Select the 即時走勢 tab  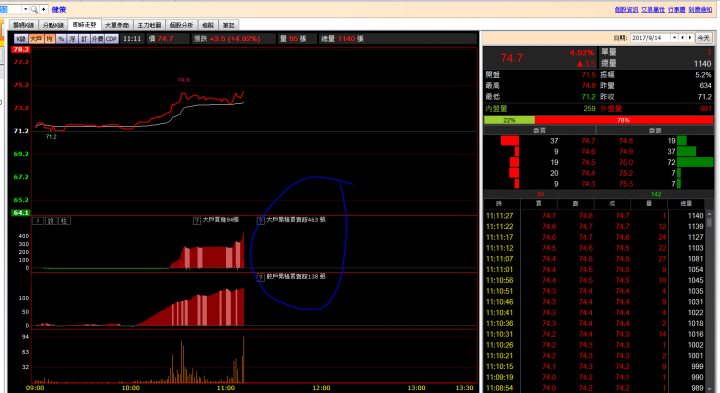click(84, 25)
